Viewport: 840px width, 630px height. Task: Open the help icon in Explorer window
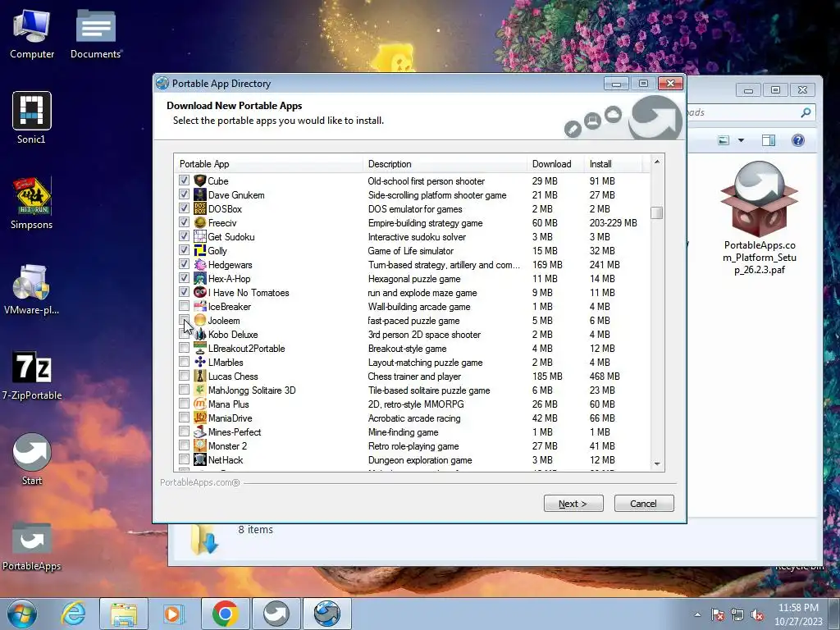pyautogui.click(x=797, y=140)
